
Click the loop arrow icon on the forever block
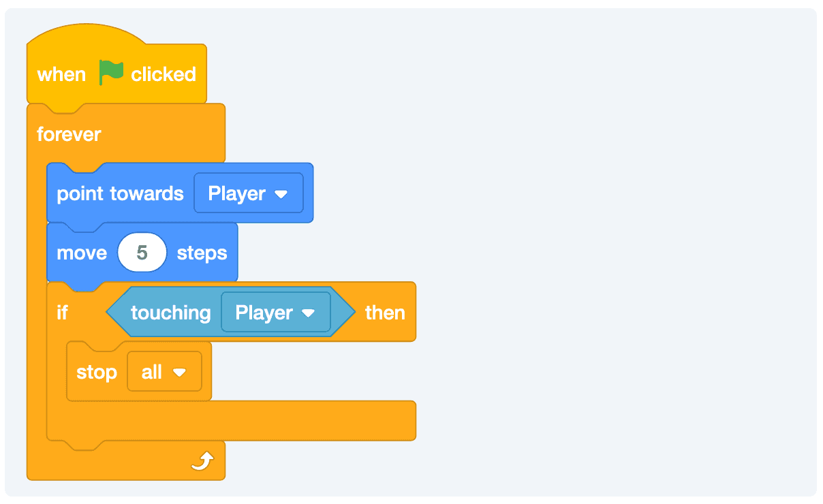(x=202, y=462)
